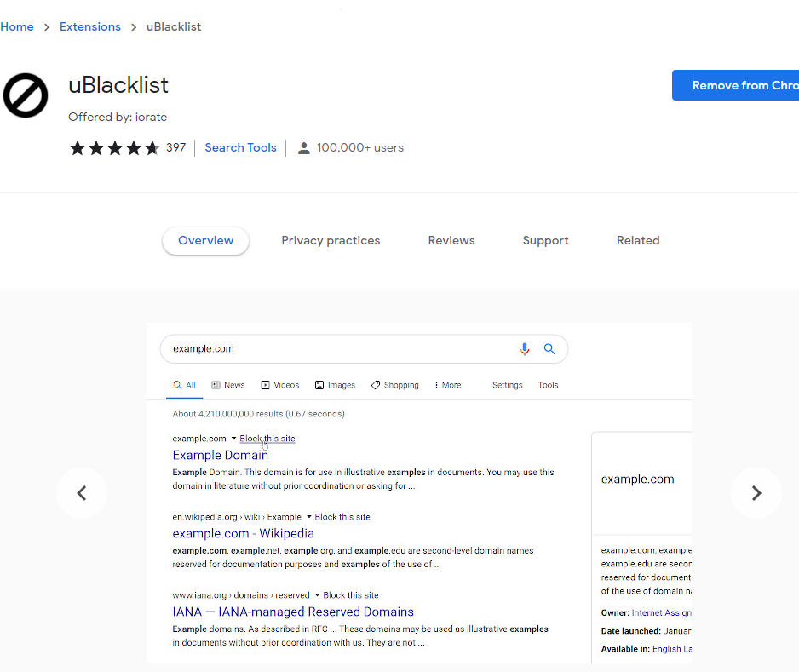
Task: Open search Tools option
Action: point(549,385)
